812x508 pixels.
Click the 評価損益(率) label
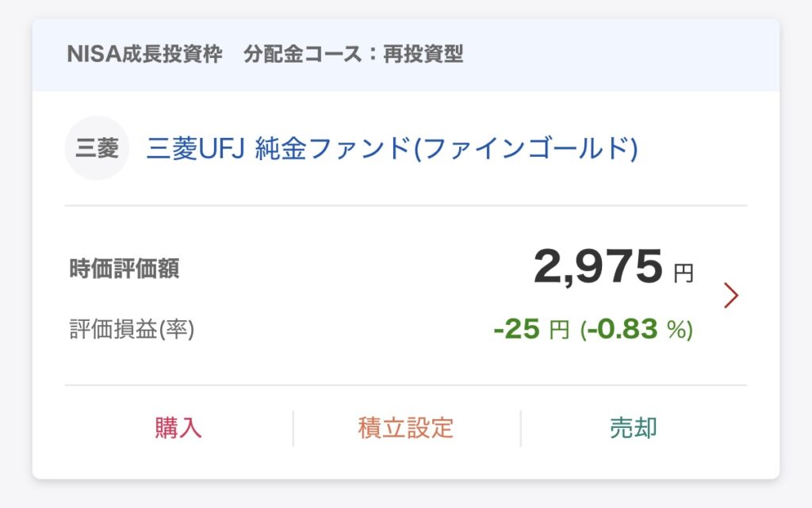coord(132,329)
